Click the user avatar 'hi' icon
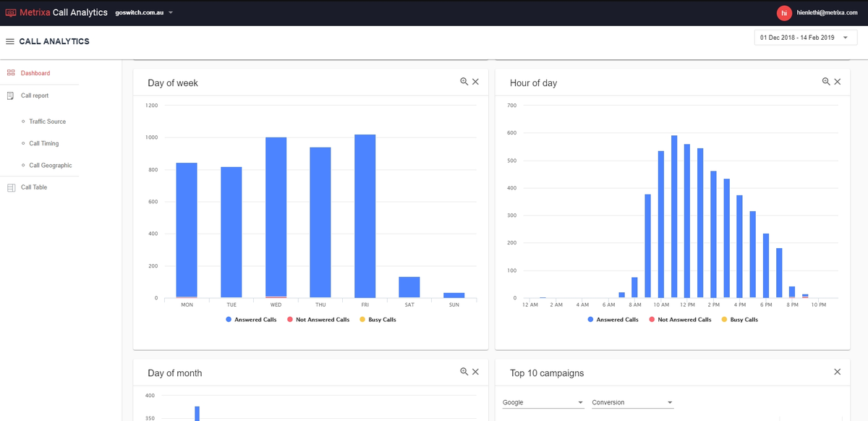The width and height of the screenshot is (868, 421). 783,13
